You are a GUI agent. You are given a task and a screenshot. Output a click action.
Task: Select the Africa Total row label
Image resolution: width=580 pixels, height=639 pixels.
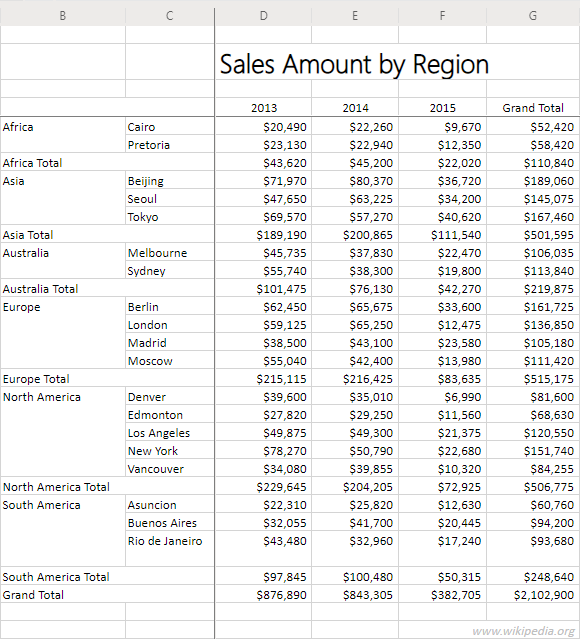[x=32, y=163]
